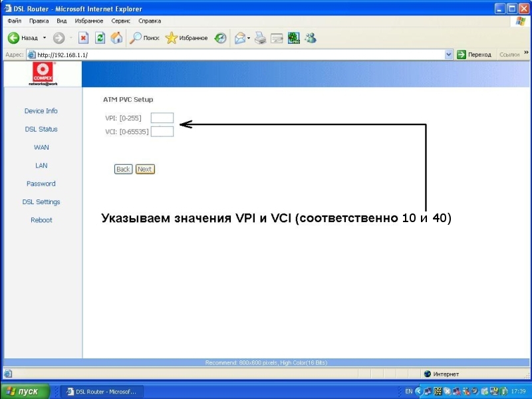This screenshot has height=399, width=532.
Task: Click the Back button in ATM PVC Setup
Action: point(123,169)
